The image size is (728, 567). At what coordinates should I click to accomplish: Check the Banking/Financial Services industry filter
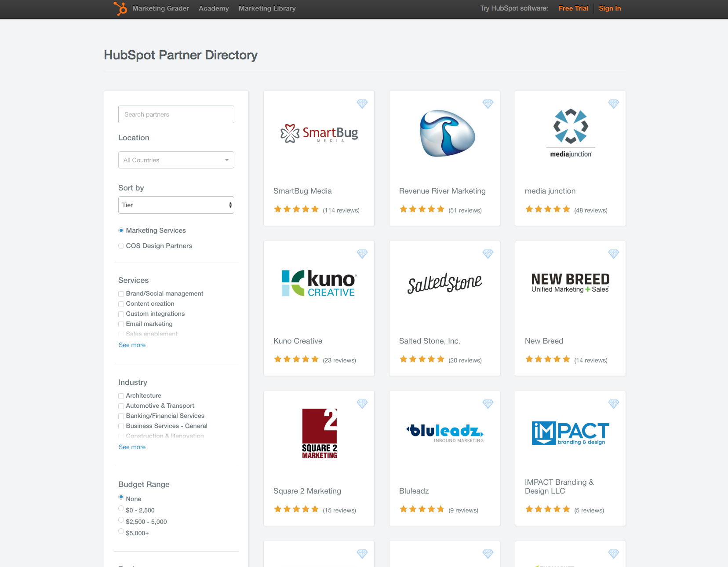click(121, 416)
